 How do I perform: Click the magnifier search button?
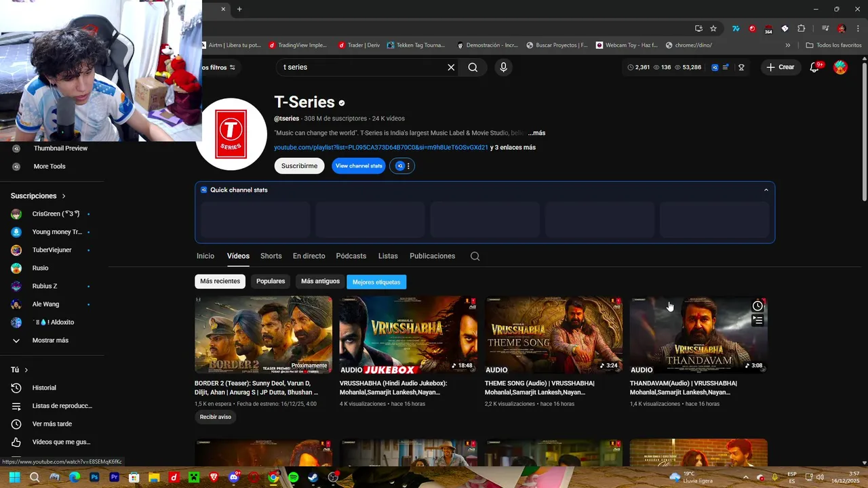(x=473, y=67)
